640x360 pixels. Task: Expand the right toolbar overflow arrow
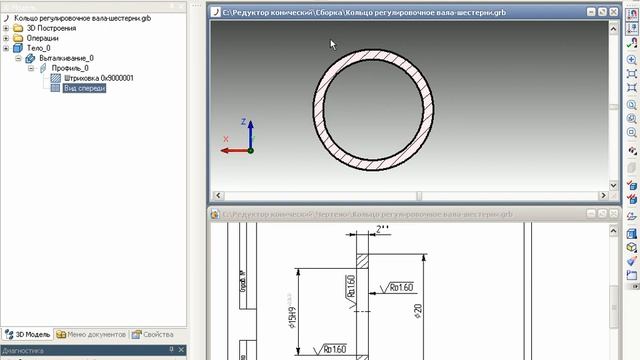point(635,287)
